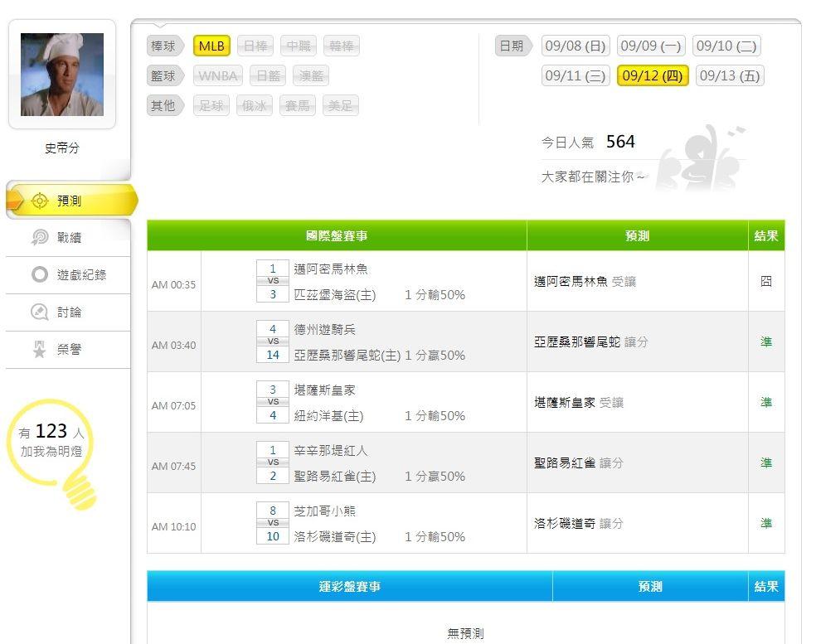Select the 足球 filter

click(211, 105)
